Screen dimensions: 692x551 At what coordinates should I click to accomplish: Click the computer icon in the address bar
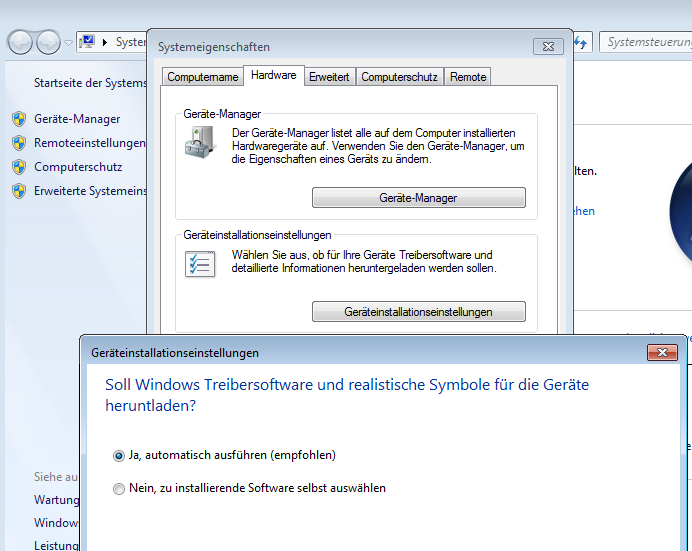(x=87, y=42)
